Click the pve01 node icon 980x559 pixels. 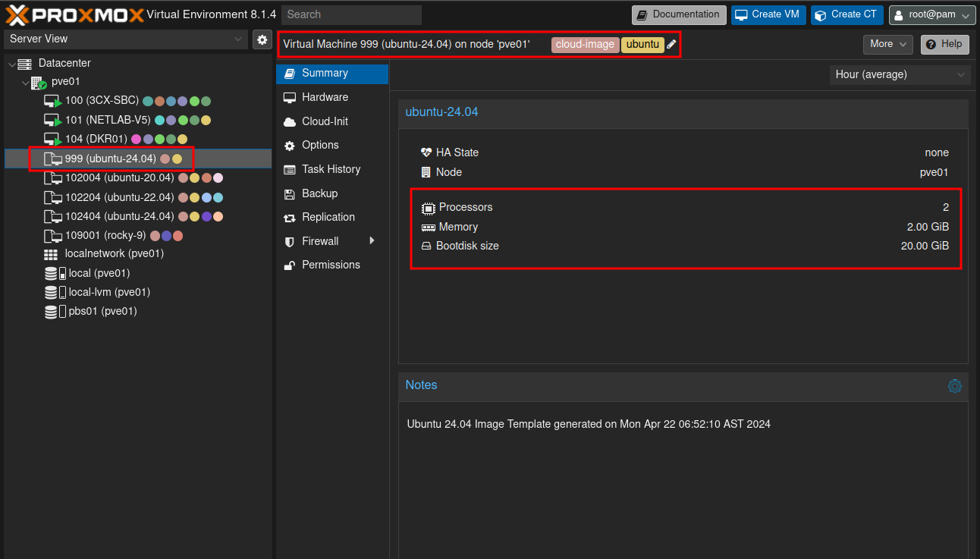tap(38, 82)
